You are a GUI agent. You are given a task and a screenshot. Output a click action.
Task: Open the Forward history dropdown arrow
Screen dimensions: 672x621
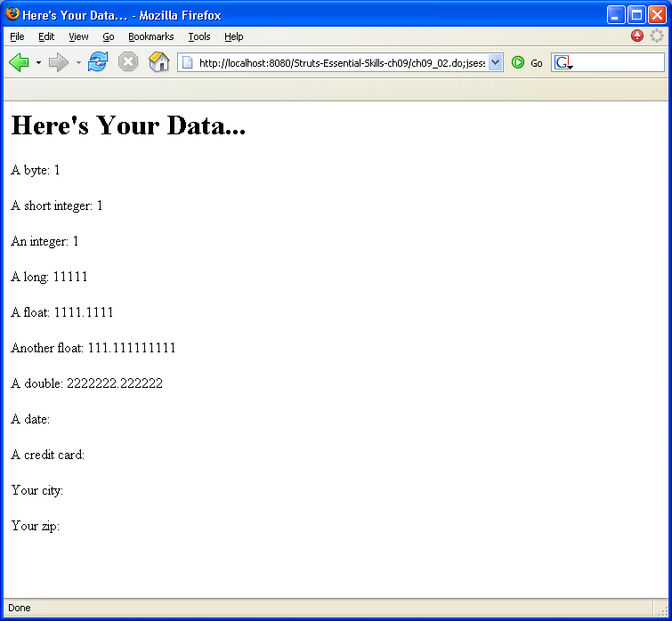click(x=78, y=63)
